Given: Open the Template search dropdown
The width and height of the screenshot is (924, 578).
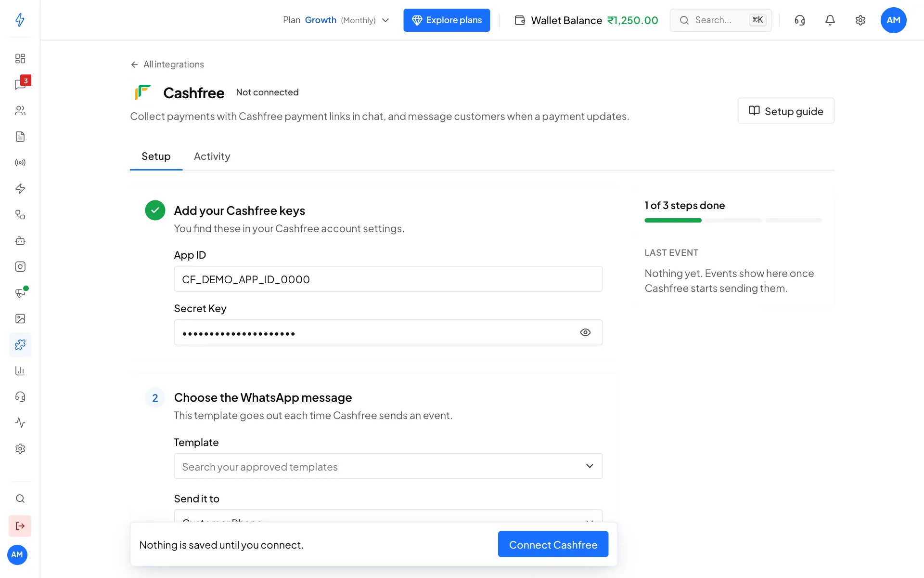Looking at the screenshot, I should pyautogui.click(x=388, y=466).
